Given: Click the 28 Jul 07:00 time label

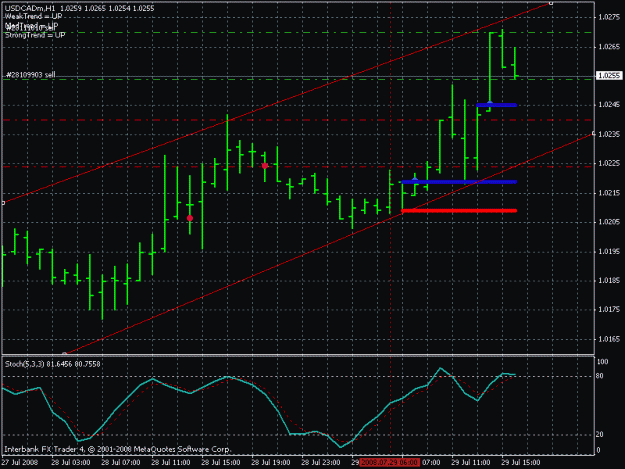Looking at the screenshot, I should click(x=121, y=462).
